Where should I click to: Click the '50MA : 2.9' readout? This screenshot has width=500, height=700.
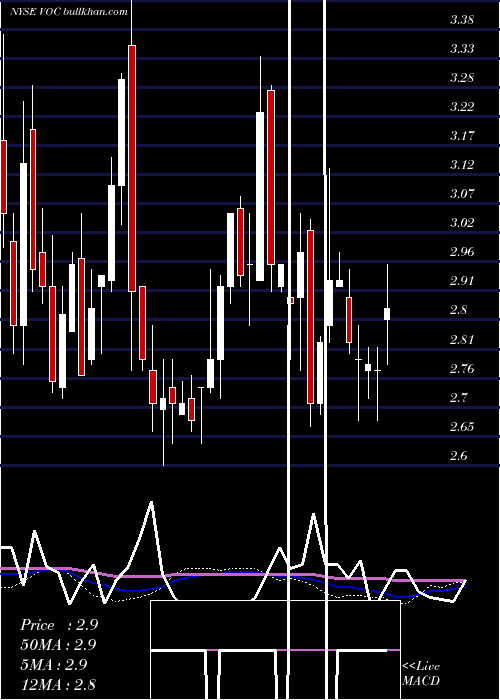(58, 645)
